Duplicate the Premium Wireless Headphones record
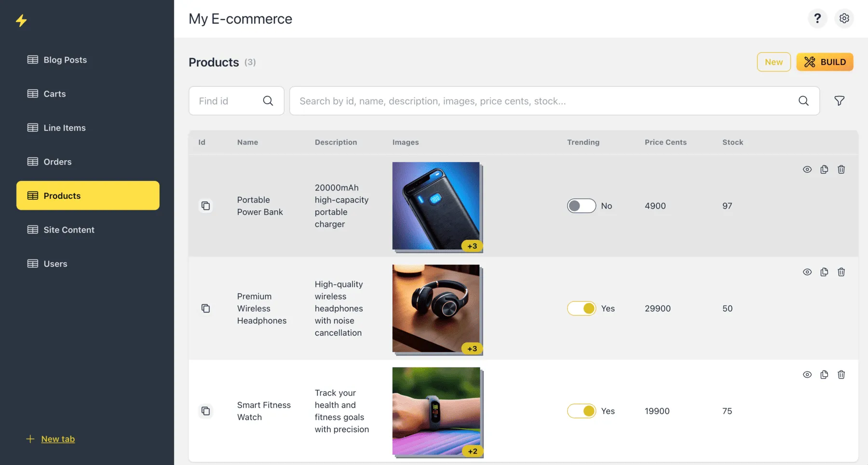The height and width of the screenshot is (465, 868). tap(824, 272)
